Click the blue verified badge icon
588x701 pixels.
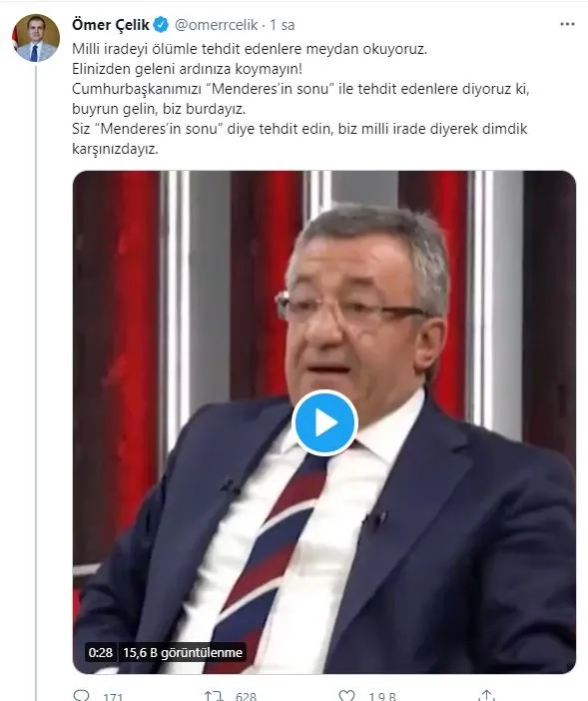point(161,25)
